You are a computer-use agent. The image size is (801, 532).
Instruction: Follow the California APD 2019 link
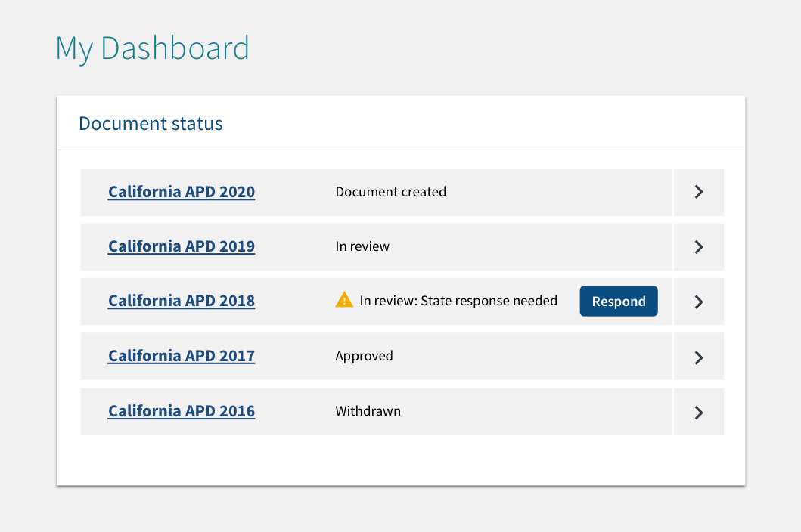[182, 246]
